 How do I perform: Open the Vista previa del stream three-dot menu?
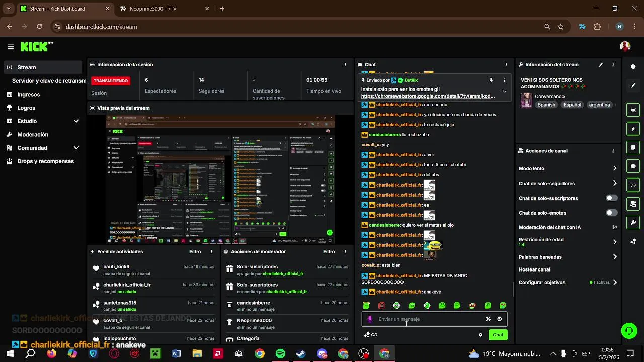(x=345, y=108)
